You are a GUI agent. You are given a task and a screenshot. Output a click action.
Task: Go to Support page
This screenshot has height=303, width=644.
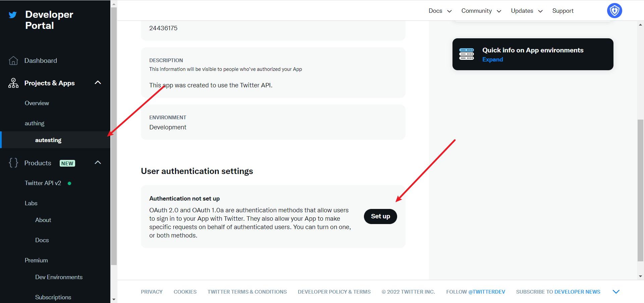562,11
